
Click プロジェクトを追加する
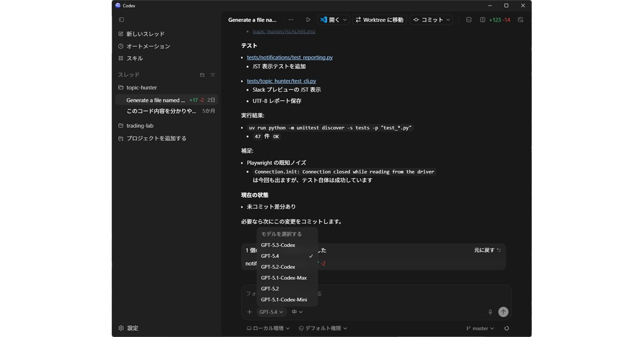click(152, 138)
